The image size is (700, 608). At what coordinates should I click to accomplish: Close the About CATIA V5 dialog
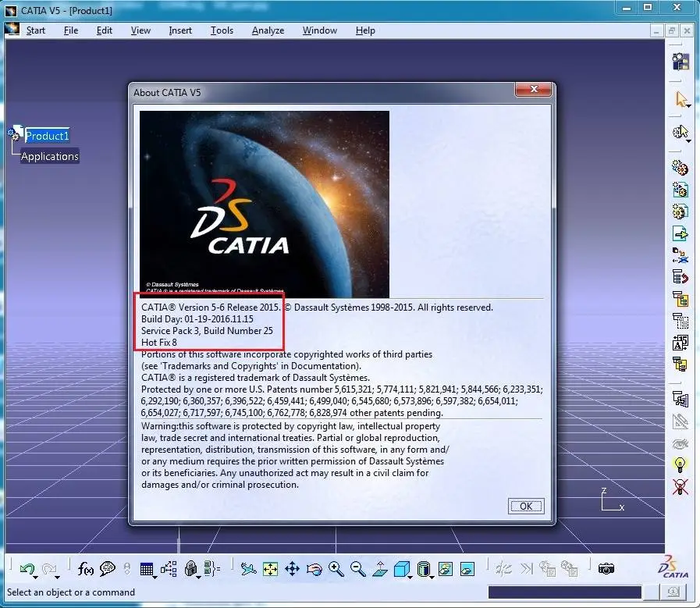click(534, 89)
